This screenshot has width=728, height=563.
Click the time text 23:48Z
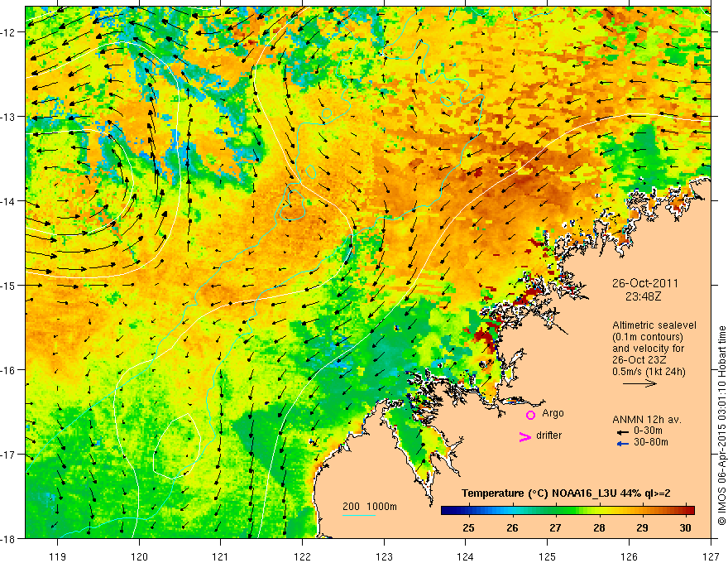pos(643,296)
